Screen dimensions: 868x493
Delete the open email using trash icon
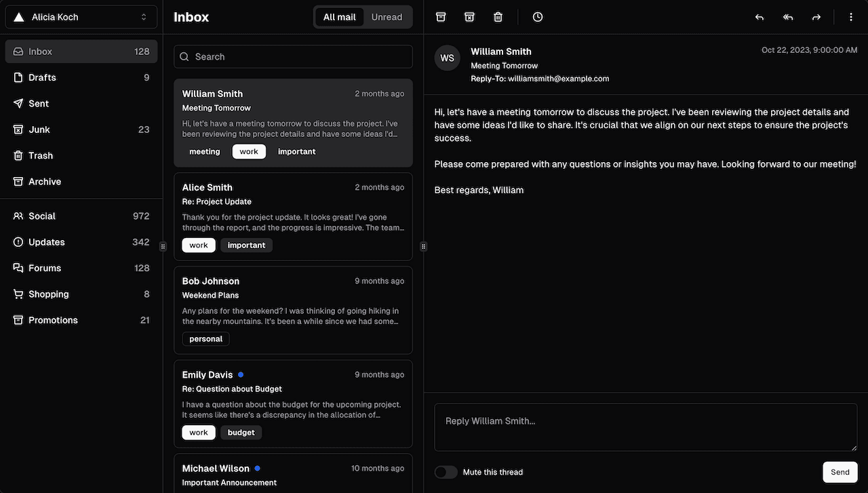tap(497, 16)
